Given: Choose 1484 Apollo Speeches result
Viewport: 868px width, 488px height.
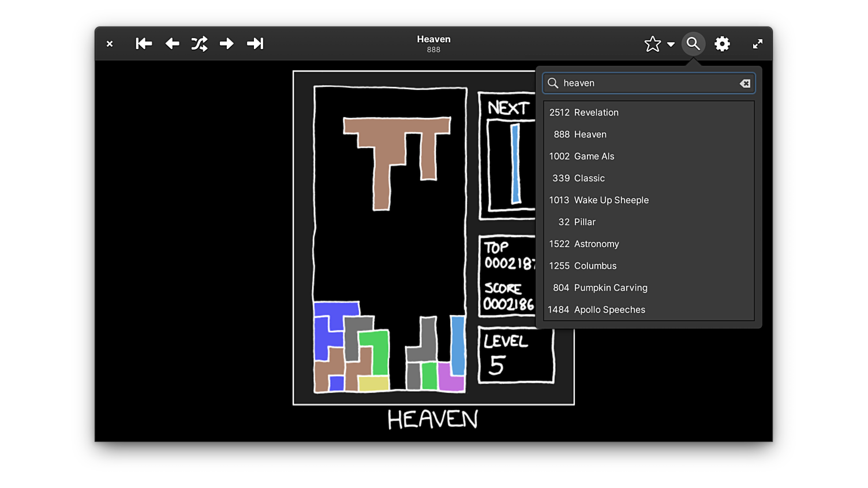Looking at the screenshot, I should (596, 309).
